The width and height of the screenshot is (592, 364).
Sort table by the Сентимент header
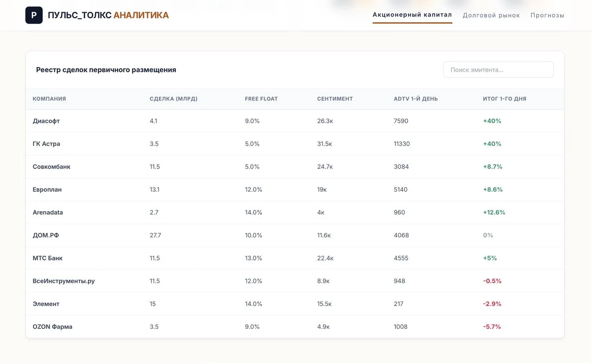335,99
